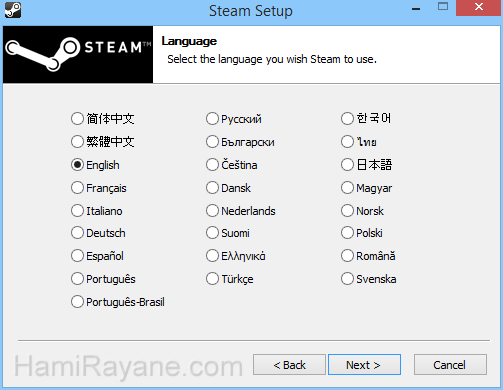Continue setup with the Next > button

pos(364,365)
